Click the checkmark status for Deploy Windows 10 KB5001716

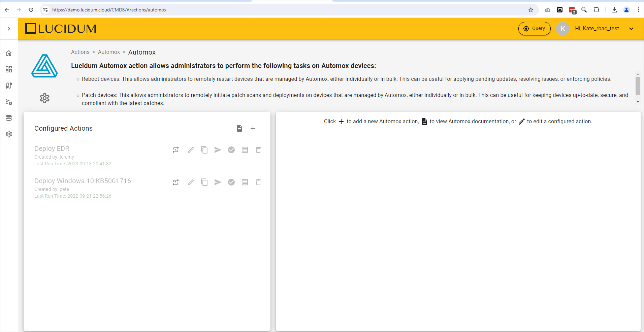pyautogui.click(x=231, y=182)
